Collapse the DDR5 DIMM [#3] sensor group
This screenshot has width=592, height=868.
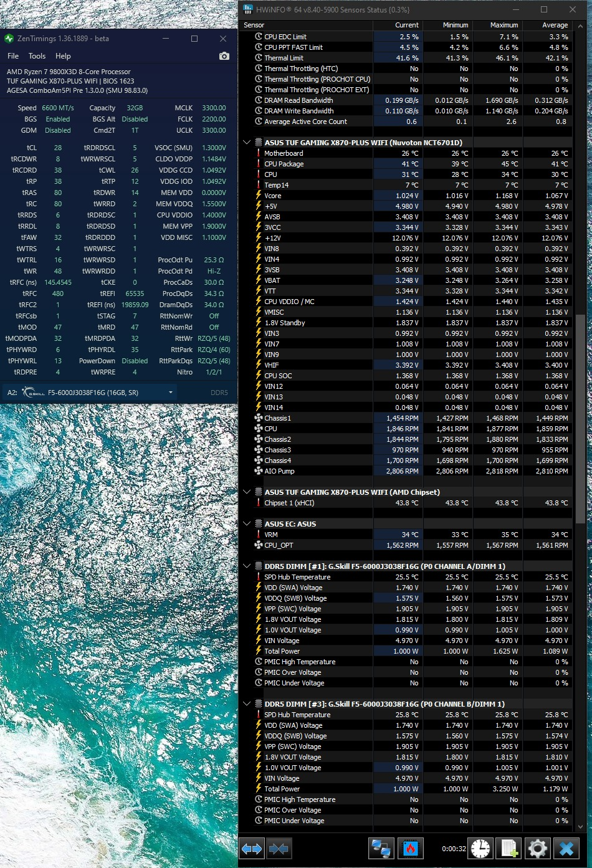pyautogui.click(x=247, y=704)
